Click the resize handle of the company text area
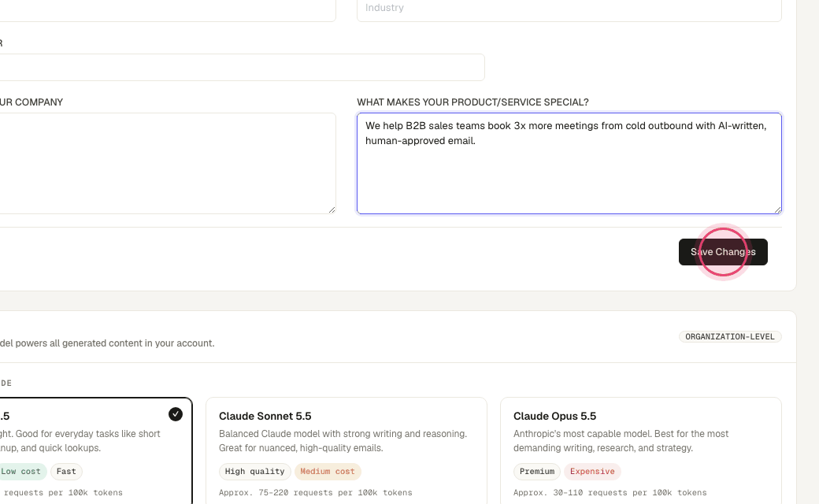Screen dimensions: 819x504 pos(332,209)
